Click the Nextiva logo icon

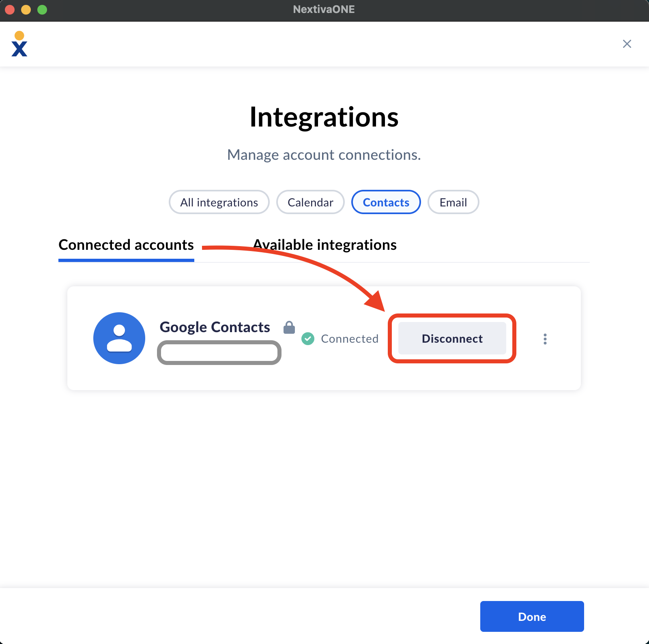(x=19, y=44)
